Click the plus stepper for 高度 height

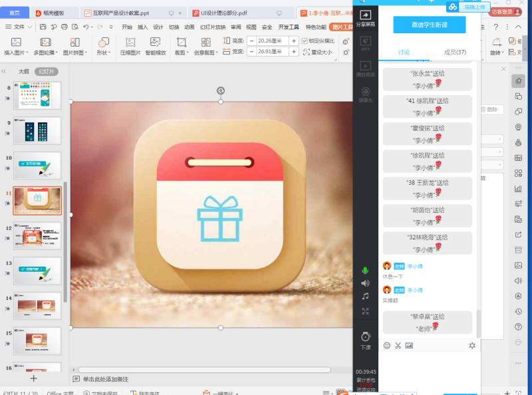click(x=293, y=41)
